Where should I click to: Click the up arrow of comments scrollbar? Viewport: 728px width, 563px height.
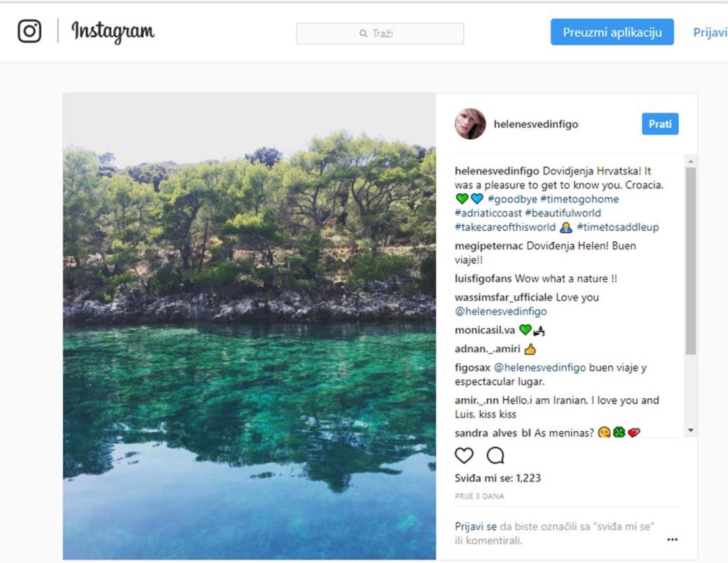[691, 161]
